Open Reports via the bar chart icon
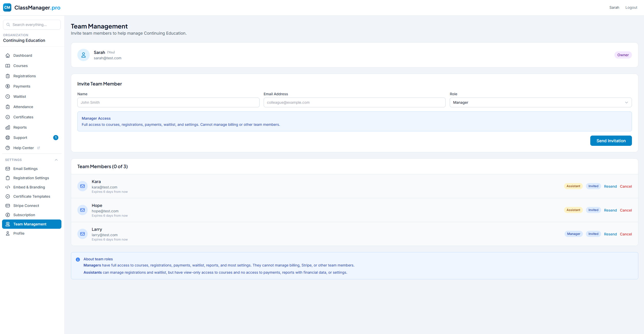Image resolution: width=644 pixels, height=334 pixels. tap(8, 127)
